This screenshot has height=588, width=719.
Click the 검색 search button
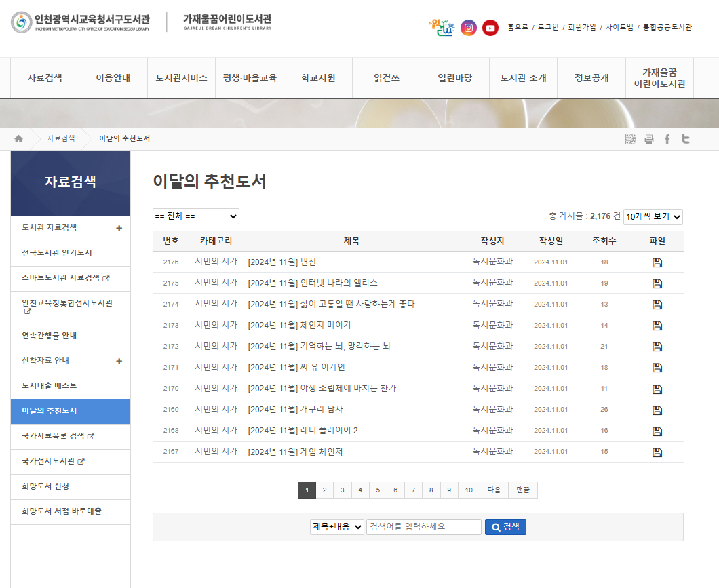click(x=505, y=527)
